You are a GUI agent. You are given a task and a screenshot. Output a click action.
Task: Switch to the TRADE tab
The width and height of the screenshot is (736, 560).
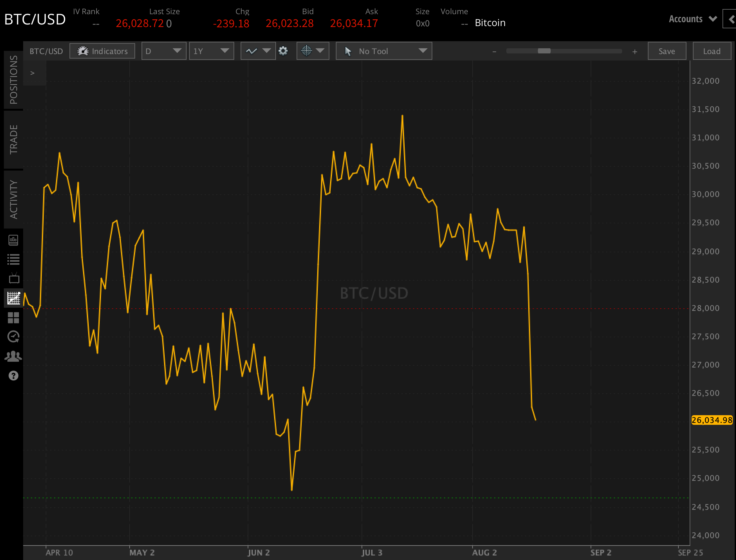pyautogui.click(x=13, y=139)
